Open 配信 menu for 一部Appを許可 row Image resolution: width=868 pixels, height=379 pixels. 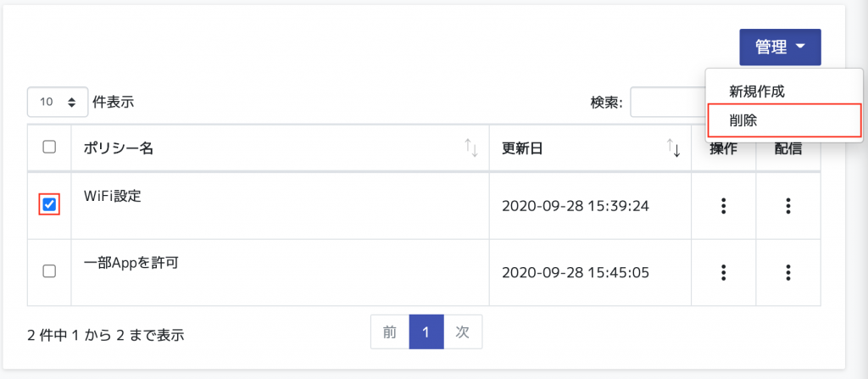click(788, 273)
